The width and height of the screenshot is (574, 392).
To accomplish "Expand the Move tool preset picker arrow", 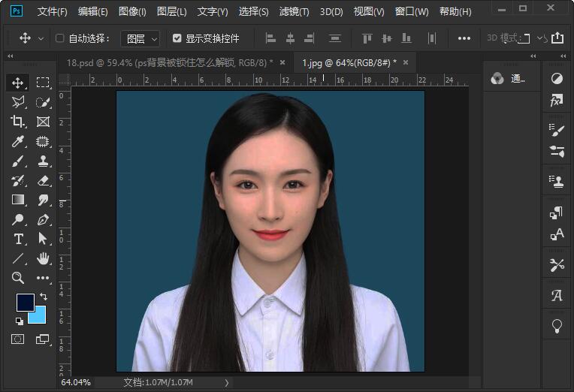I will coord(41,38).
